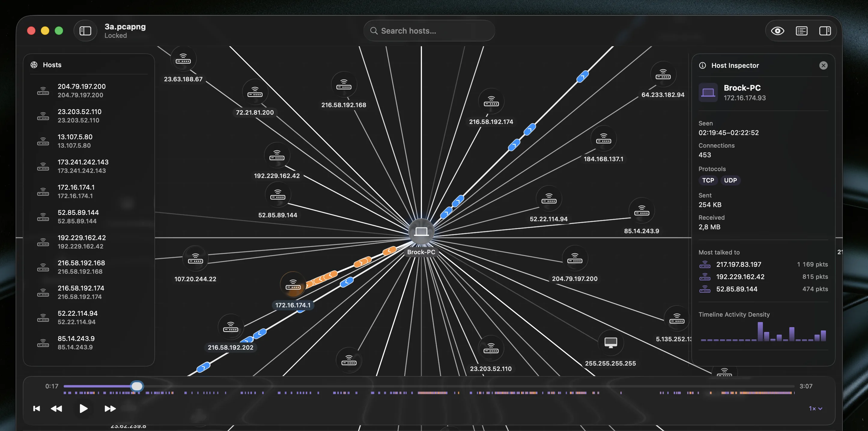Select the 216.58.192.174 graph node
The width and height of the screenshot is (868, 431).
(491, 101)
